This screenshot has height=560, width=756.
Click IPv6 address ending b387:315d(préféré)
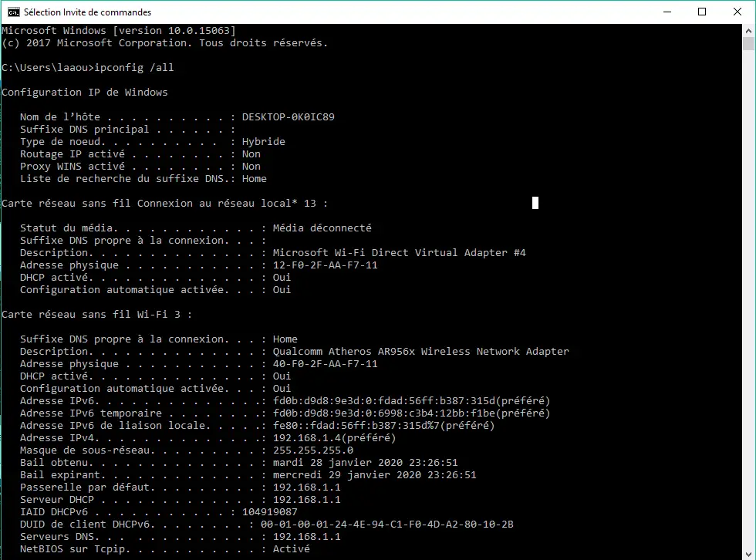coord(411,401)
